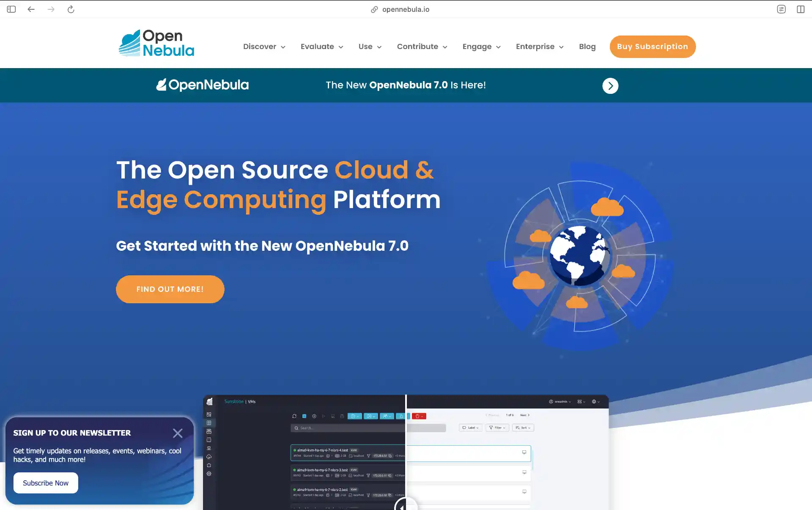Open the Enterprise menu in the site navigation
Viewport: 812px width, 510px height.
click(x=535, y=47)
